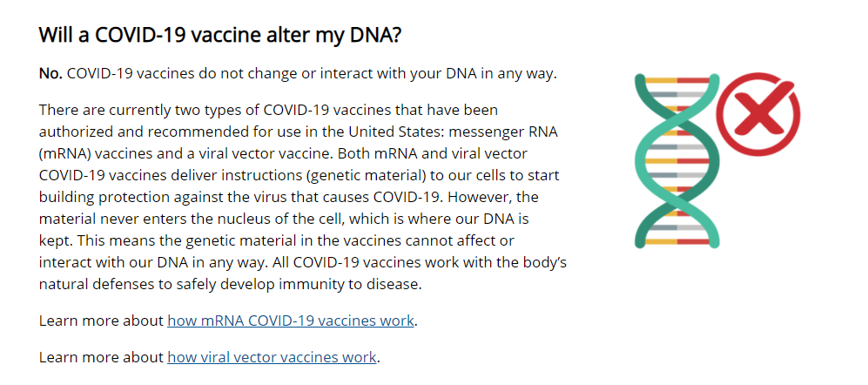Click the phrase (genetic material) in parentheses
The image size is (868, 385).
[365, 176]
